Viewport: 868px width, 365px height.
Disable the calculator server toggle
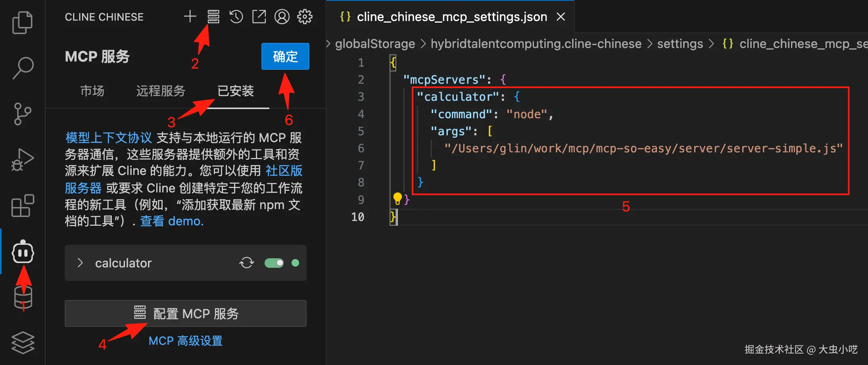point(274,263)
